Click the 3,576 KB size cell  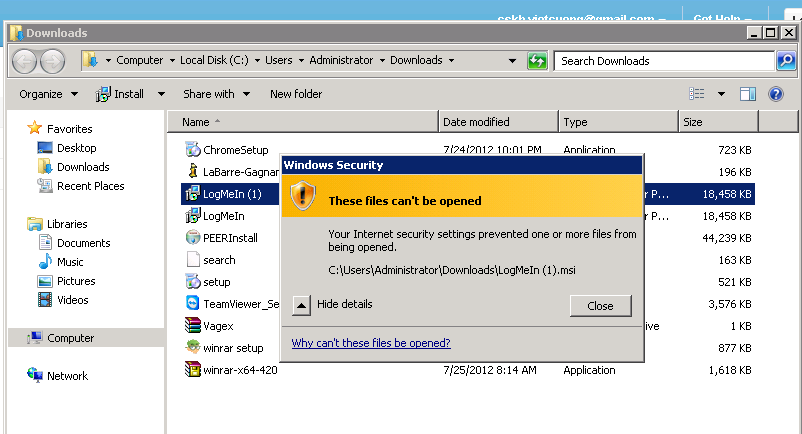[x=730, y=304]
